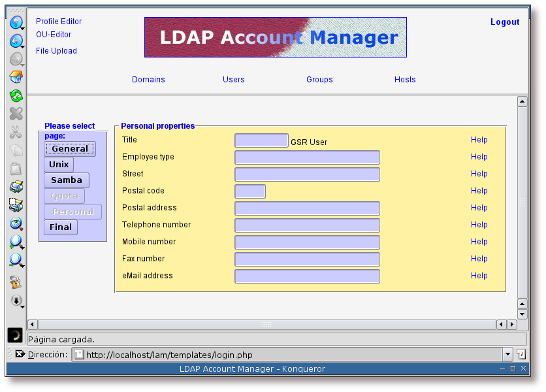Screen dimensions: 546x392
Task: Clear the address bar with the X icon
Action: (x=20, y=354)
